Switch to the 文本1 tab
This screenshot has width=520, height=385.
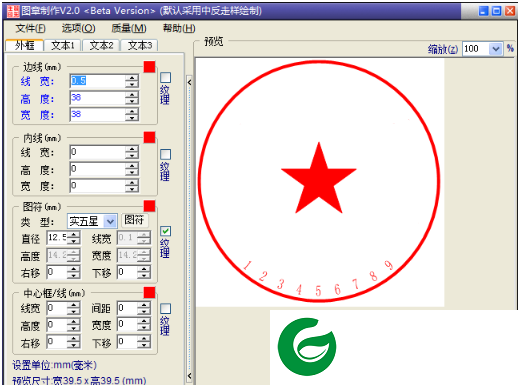63,45
